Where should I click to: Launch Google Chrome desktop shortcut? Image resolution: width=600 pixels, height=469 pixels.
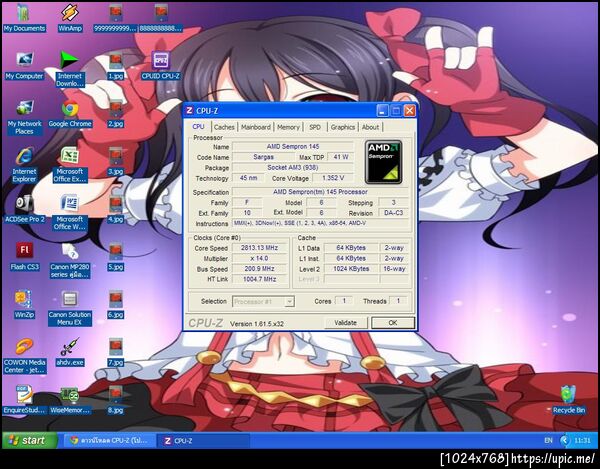pyautogui.click(x=70, y=113)
